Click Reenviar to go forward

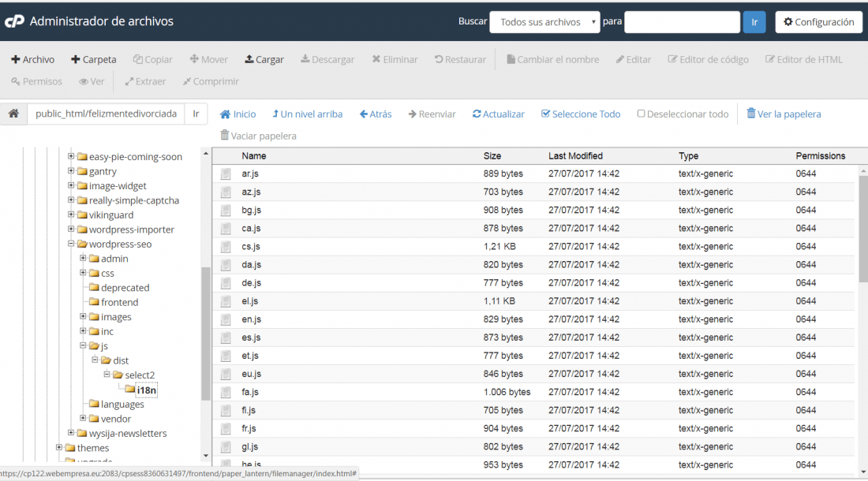[432, 114]
